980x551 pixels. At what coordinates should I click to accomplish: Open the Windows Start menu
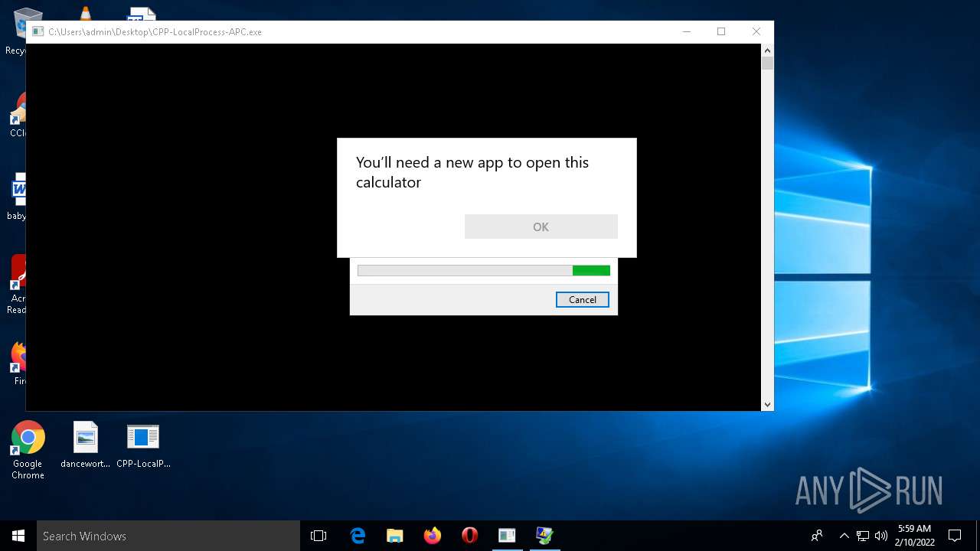18,536
